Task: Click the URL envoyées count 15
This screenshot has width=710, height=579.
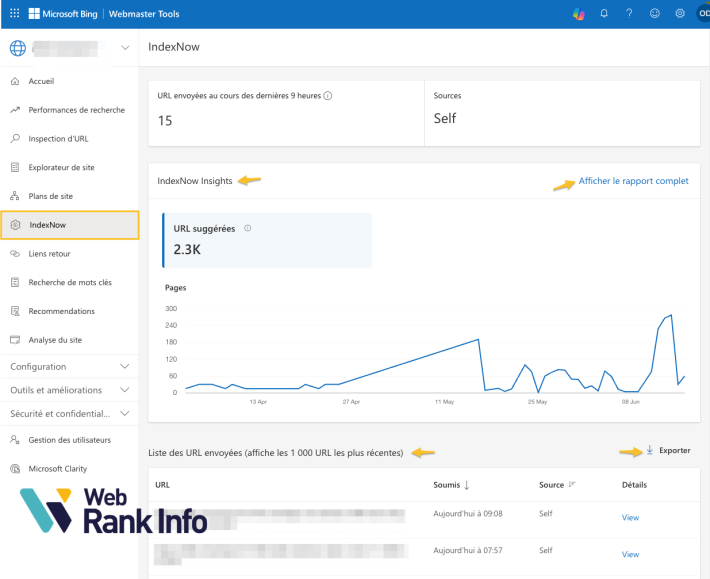Action: tap(165, 120)
